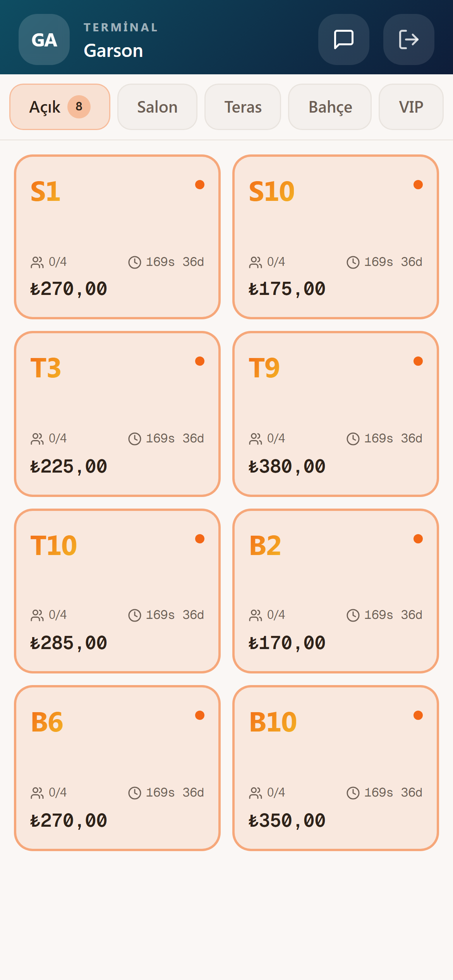453x980 pixels.
Task: Click the guests icon on table B6
Action: tap(37, 793)
